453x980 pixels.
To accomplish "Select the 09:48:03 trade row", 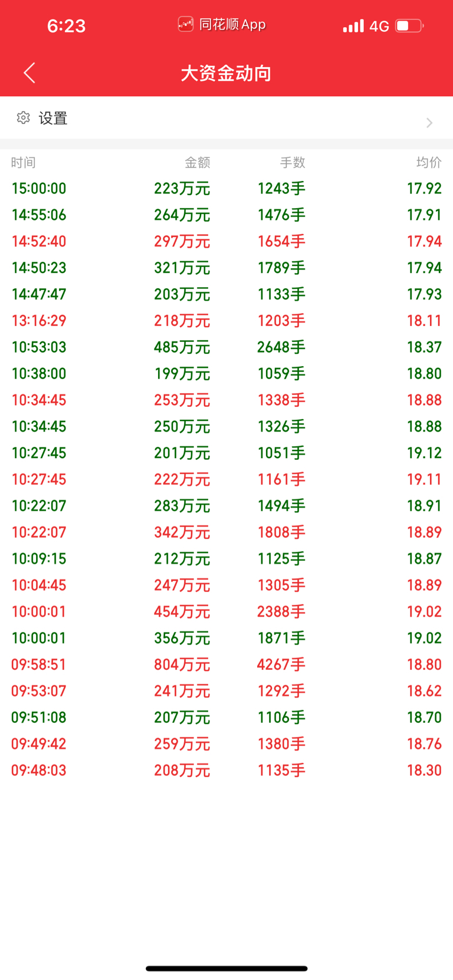I will (226, 770).
